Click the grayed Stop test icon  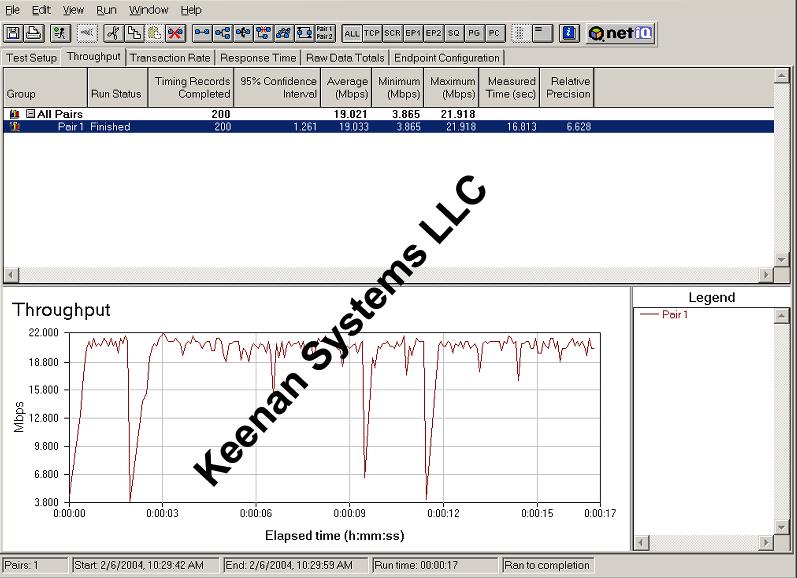pyautogui.click(x=86, y=34)
